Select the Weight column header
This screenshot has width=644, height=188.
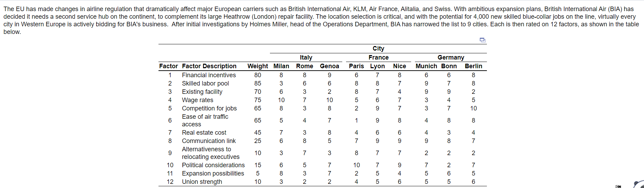point(257,66)
